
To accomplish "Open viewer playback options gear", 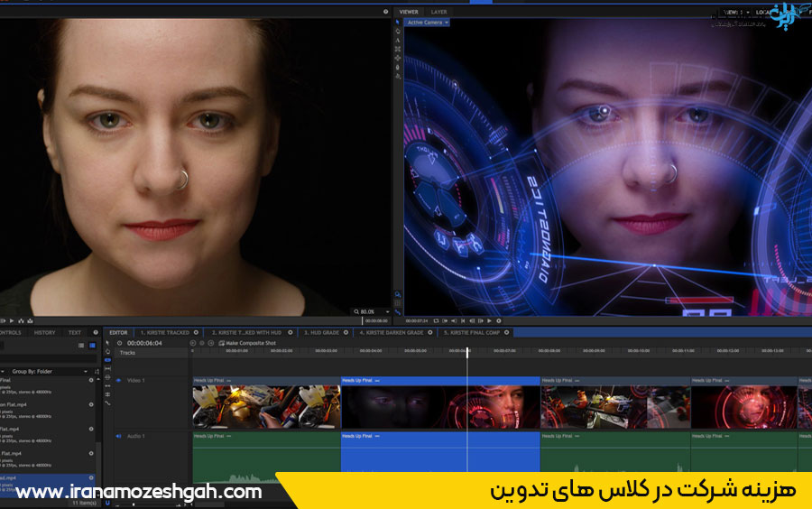I will click(499, 321).
